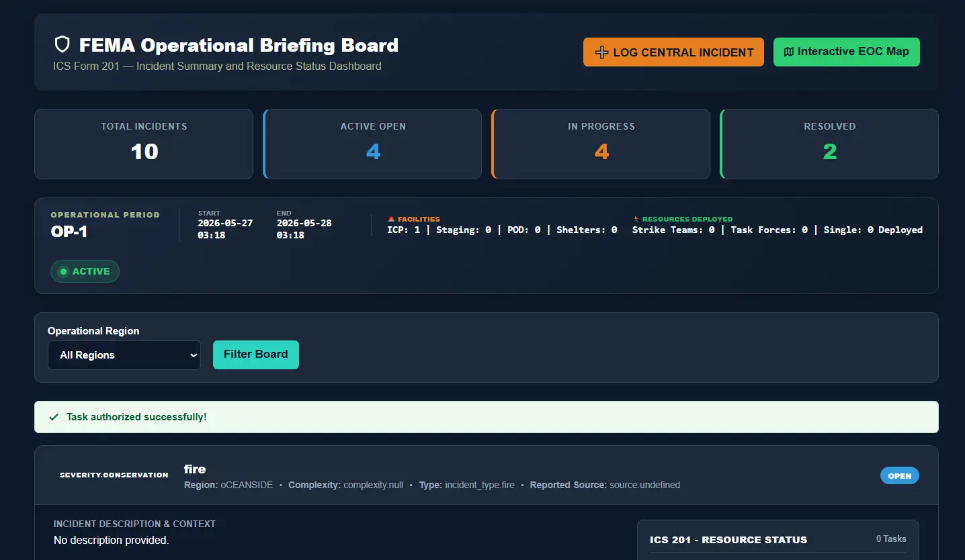
Task: Click Complexity: complexity.null text
Action: pyautogui.click(x=345, y=485)
